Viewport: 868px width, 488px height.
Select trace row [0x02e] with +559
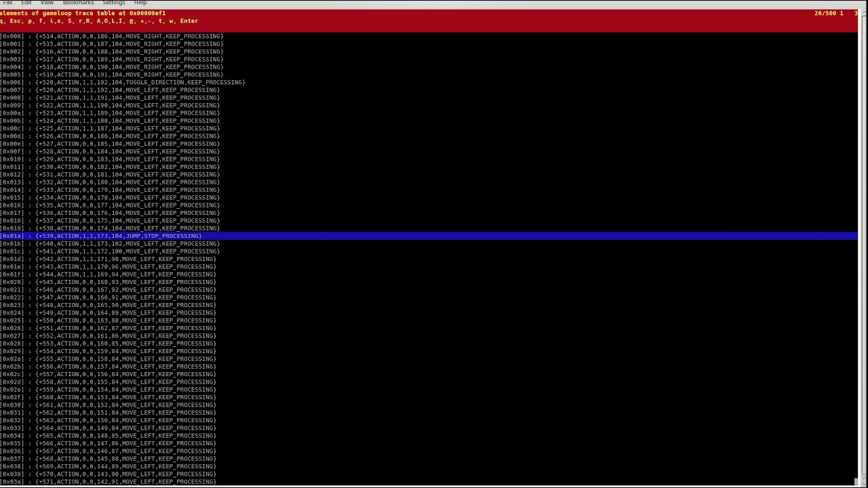pyautogui.click(x=108, y=390)
